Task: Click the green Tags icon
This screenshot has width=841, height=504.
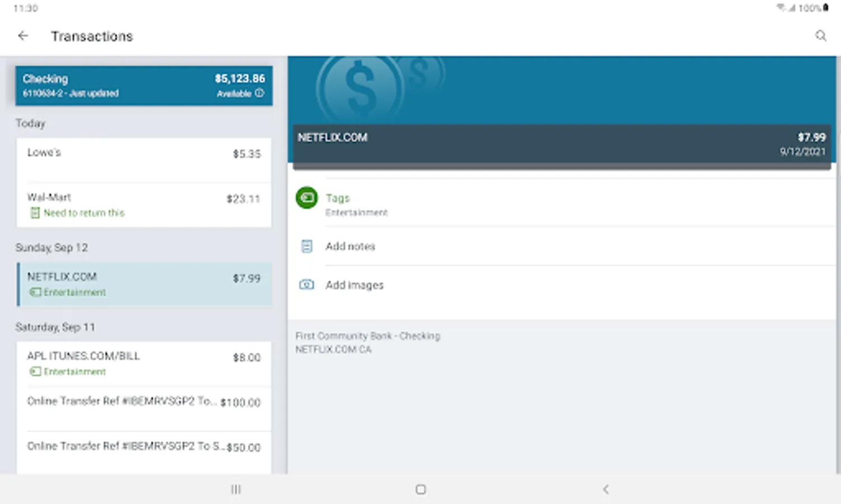Action: 306,198
